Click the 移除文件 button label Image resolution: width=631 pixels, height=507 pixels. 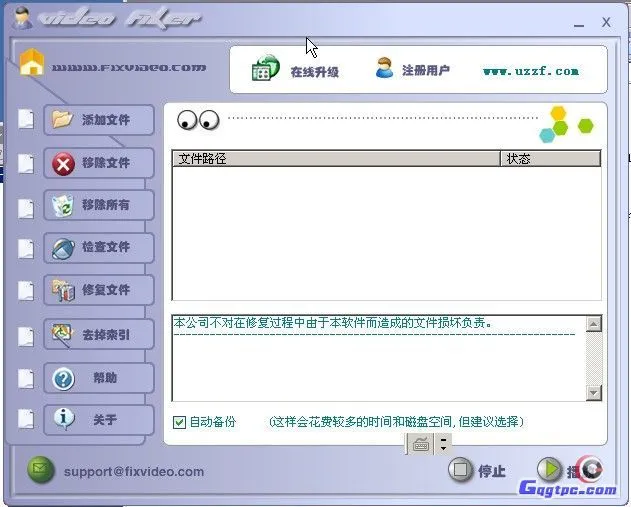coord(106,163)
